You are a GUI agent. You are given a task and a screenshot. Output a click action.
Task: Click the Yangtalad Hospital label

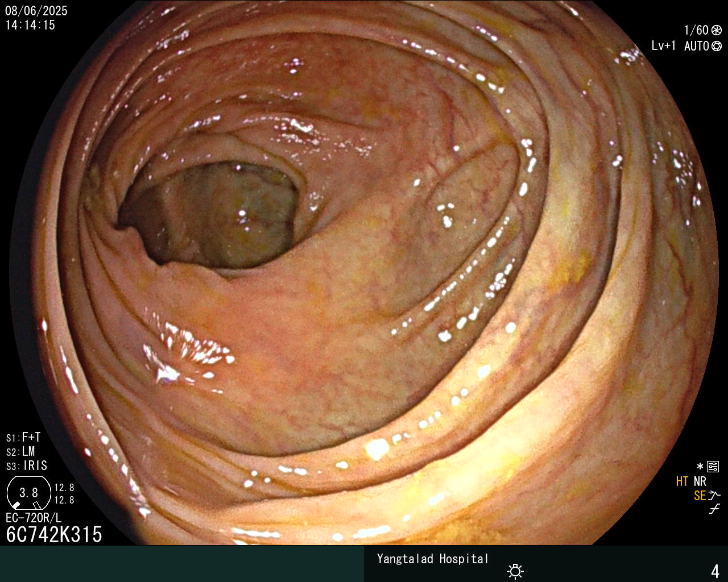pyautogui.click(x=433, y=559)
